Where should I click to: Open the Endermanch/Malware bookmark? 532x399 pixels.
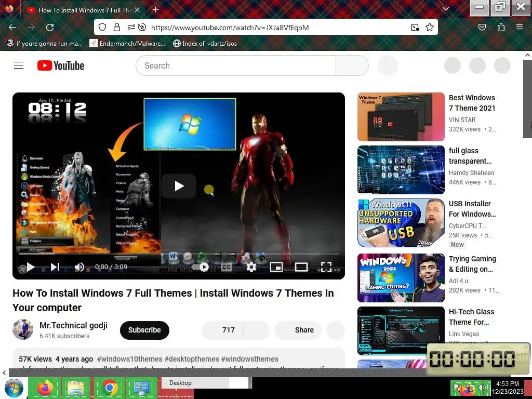tap(127, 44)
